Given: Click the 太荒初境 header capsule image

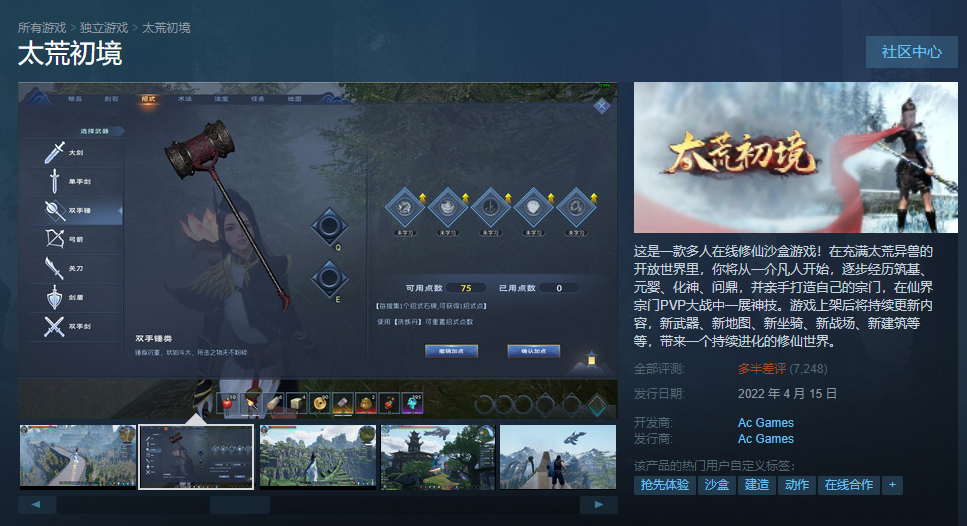Looking at the screenshot, I should pyautogui.click(x=796, y=157).
